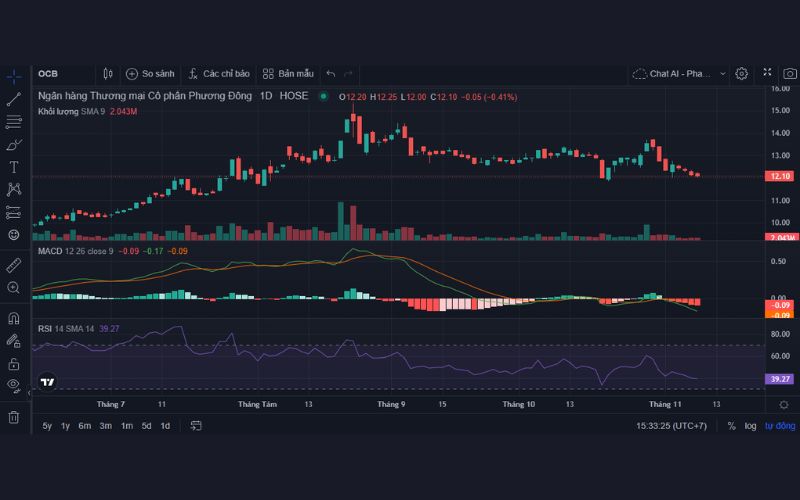Screen dimensions: 800x500
Task: Open the emoji icons tool
Action: pyautogui.click(x=14, y=234)
